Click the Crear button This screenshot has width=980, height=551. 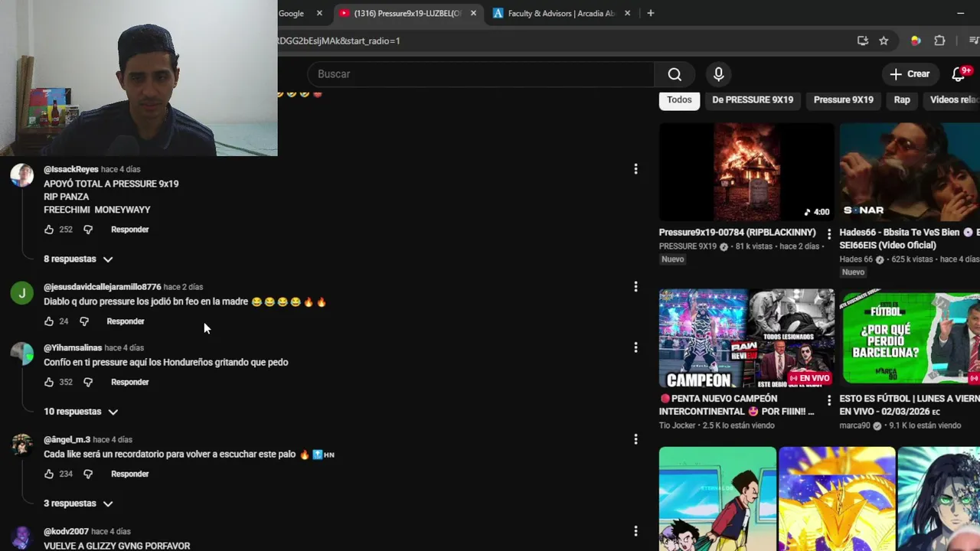(x=910, y=74)
